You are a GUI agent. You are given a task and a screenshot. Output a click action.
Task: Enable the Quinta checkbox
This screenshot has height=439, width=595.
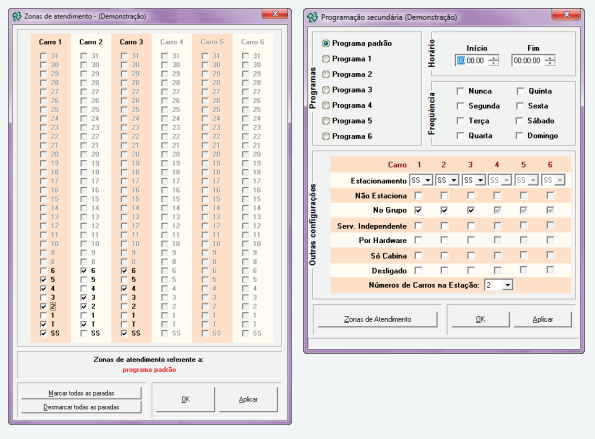point(520,91)
